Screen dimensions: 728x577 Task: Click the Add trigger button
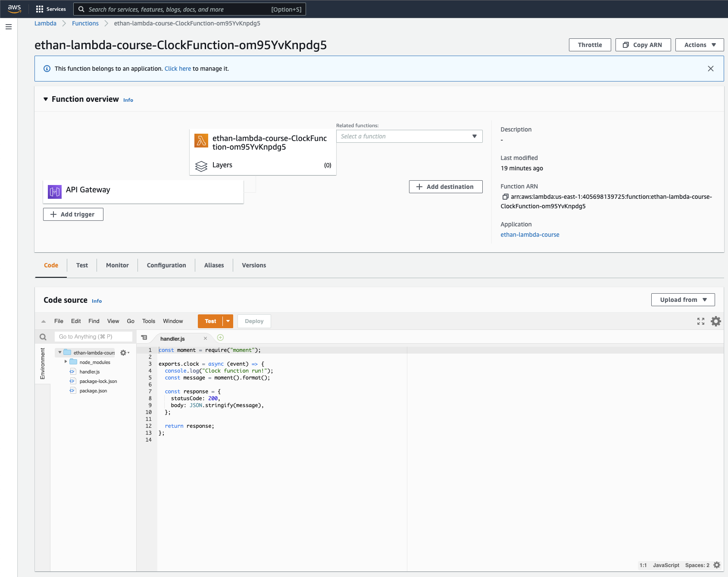tap(73, 214)
